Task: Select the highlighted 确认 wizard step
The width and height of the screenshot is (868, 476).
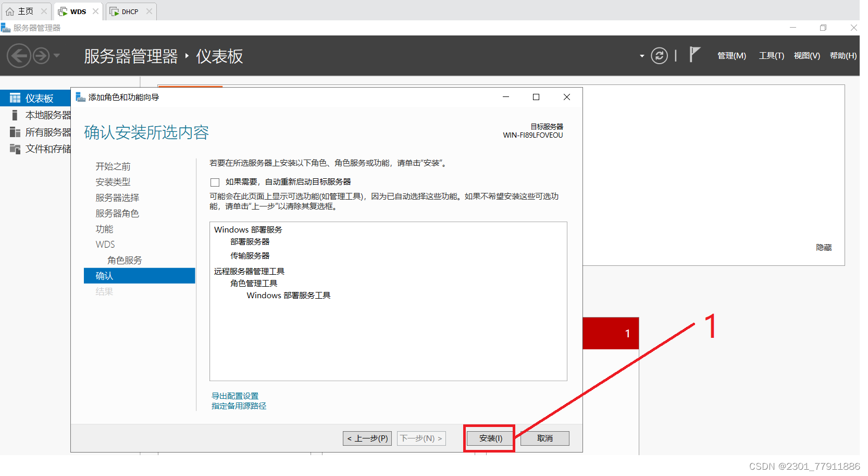Action: 139,276
